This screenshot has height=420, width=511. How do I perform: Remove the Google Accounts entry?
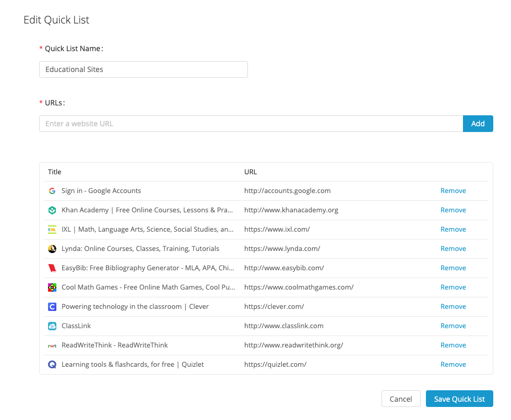click(x=453, y=190)
